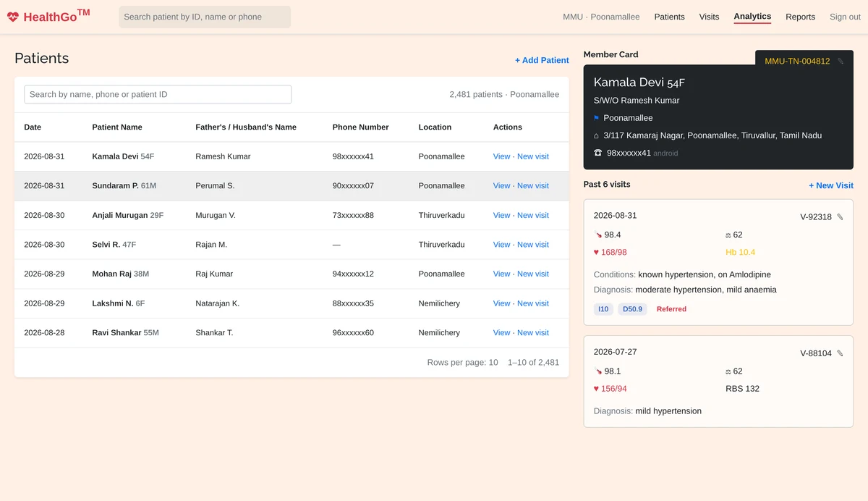
Task: View Ravi Shankar patient record
Action: click(x=501, y=333)
